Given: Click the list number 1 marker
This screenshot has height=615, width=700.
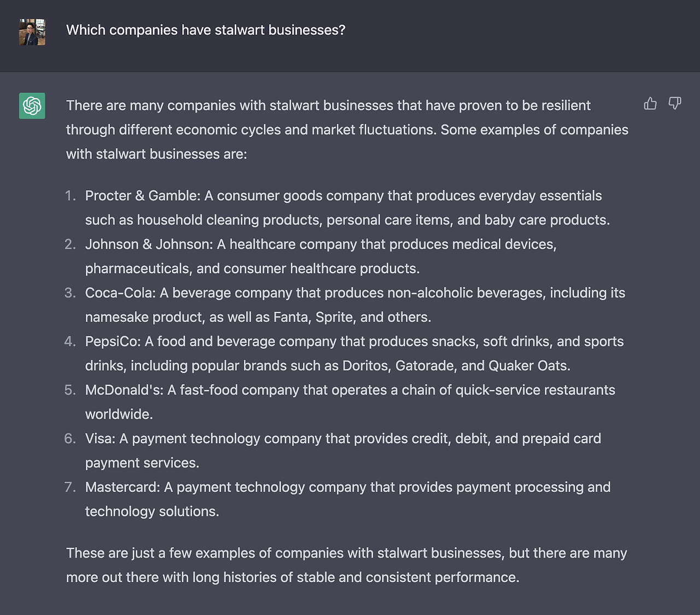Looking at the screenshot, I should [x=70, y=196].
